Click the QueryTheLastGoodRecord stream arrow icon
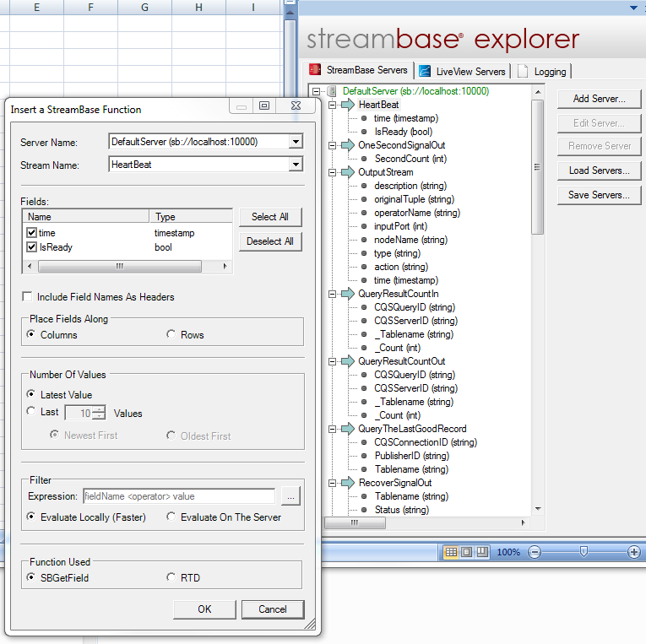The image size is (646, 644). (x=348, y=429)
